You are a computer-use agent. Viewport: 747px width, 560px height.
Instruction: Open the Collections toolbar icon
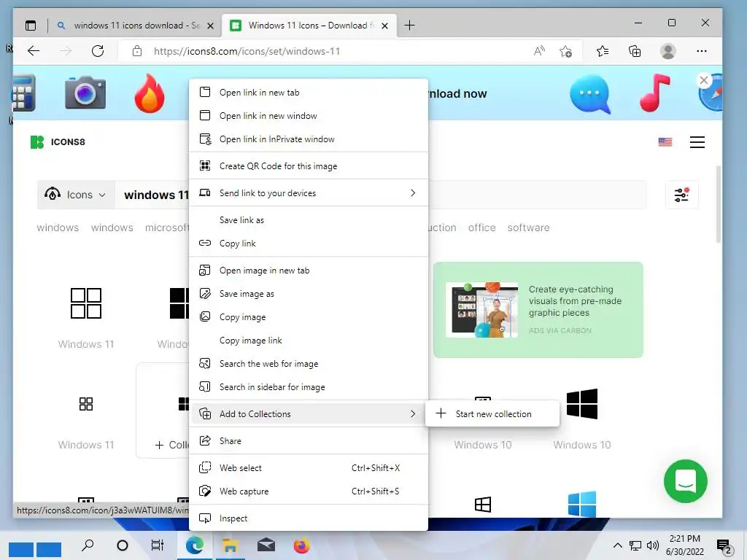pos(635,51)
